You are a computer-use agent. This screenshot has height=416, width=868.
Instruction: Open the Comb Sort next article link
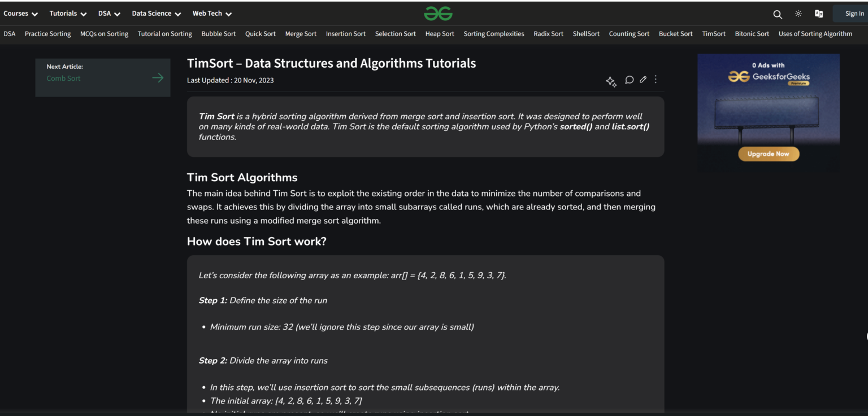pyautogui.click(x=63, y=78)
